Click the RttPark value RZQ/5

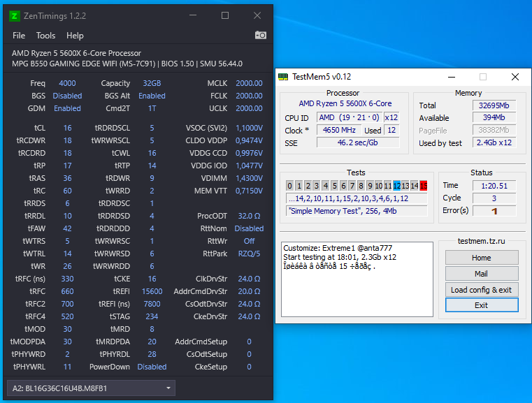(x=249, y=254)
